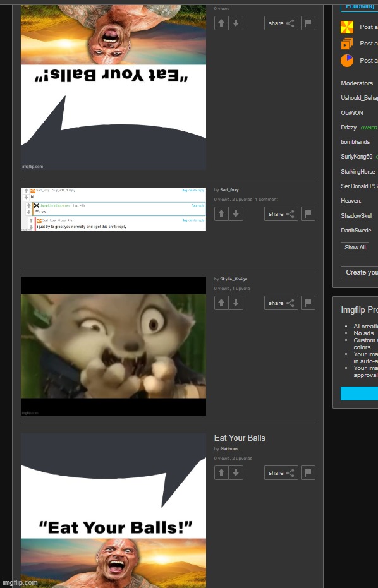Toggle the Following button in sidebar

359,6
